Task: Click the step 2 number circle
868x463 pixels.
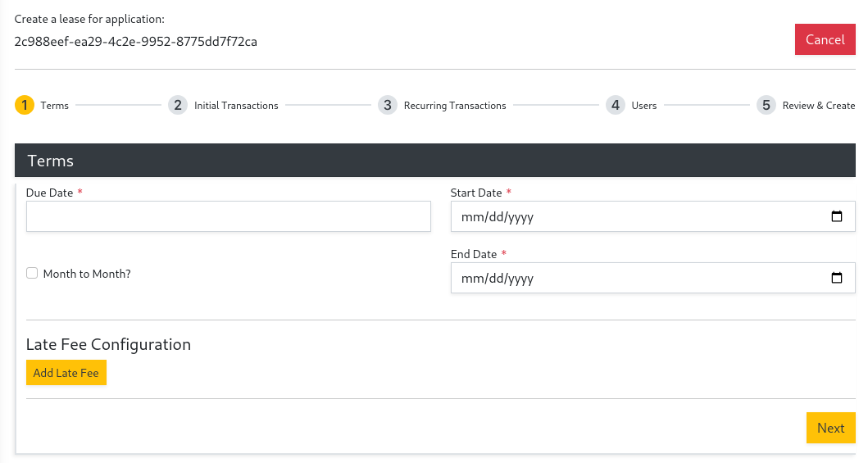Action: 177,105
